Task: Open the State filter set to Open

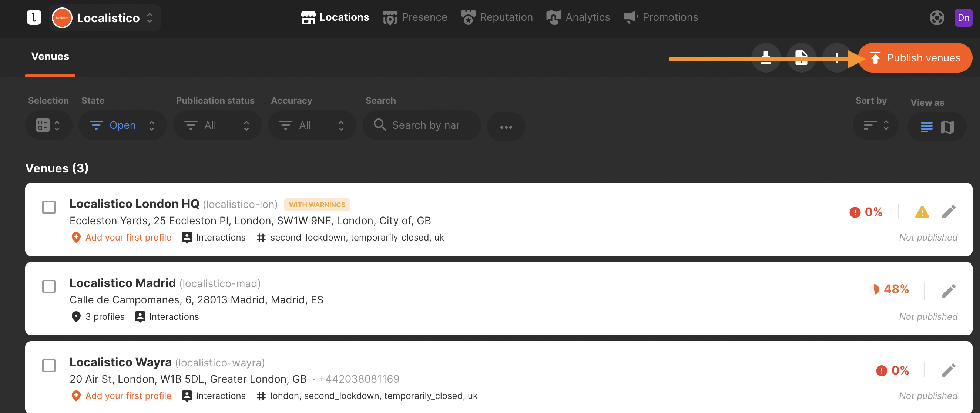Action: click(x=123, y=125)
